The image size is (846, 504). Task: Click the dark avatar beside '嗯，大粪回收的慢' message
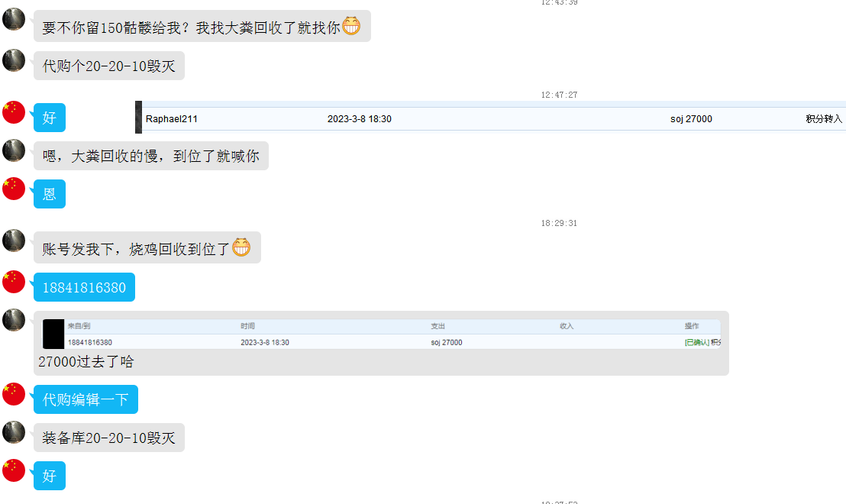click(x=14, y=150)
